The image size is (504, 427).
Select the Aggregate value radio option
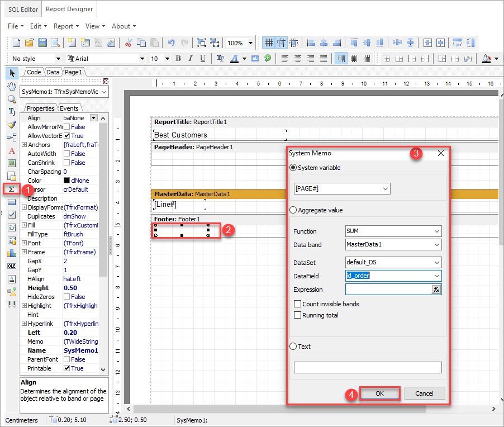(x=293, y=210)
